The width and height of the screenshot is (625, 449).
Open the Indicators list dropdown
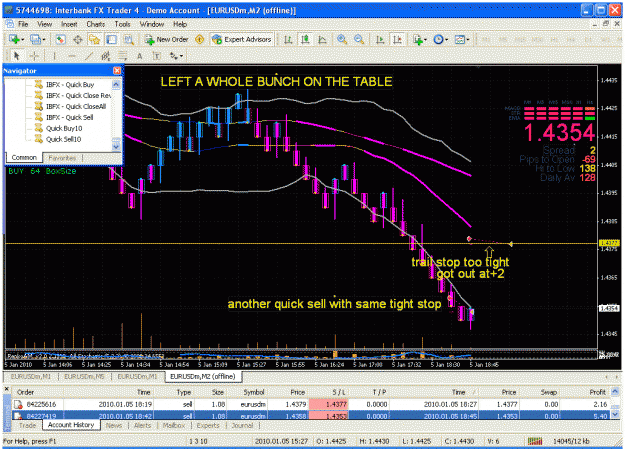coord(420,39)
